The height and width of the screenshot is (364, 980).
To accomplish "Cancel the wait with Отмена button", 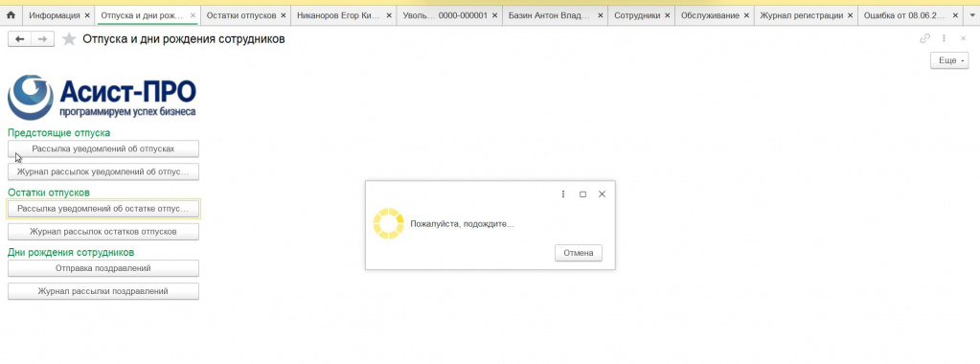I will click(578, 253).
